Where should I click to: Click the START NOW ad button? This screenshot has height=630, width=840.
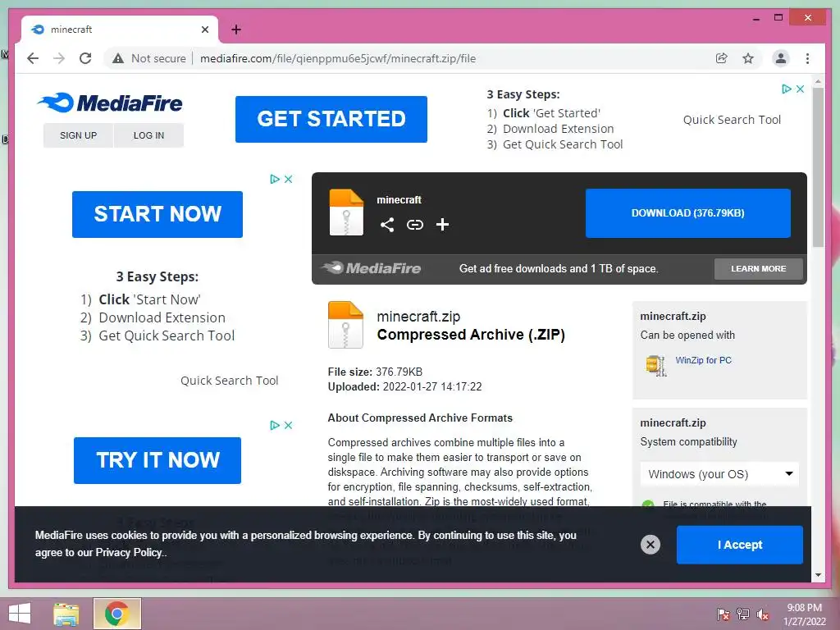[157, 214]
